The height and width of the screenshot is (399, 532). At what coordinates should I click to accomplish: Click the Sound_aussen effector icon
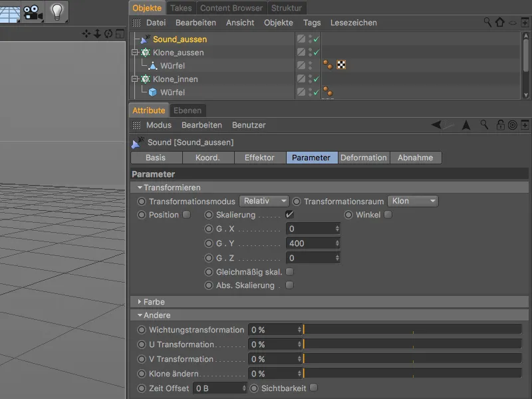[x=146, y=39]
